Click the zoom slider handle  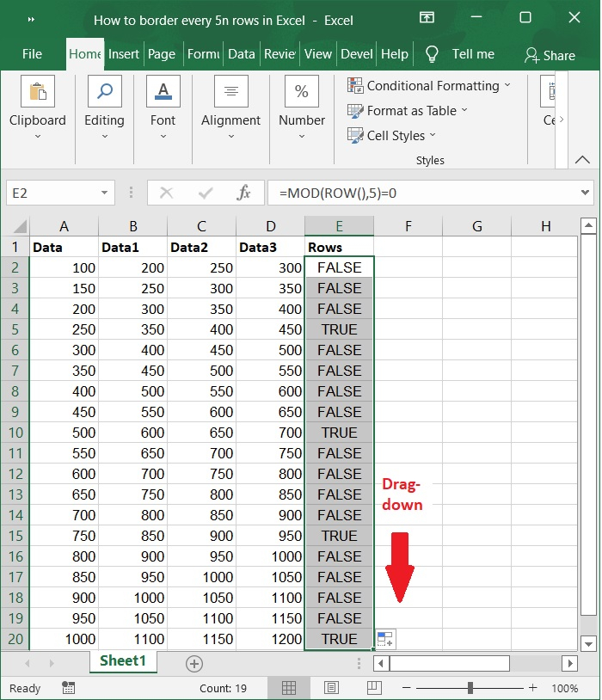coord(470,688)
